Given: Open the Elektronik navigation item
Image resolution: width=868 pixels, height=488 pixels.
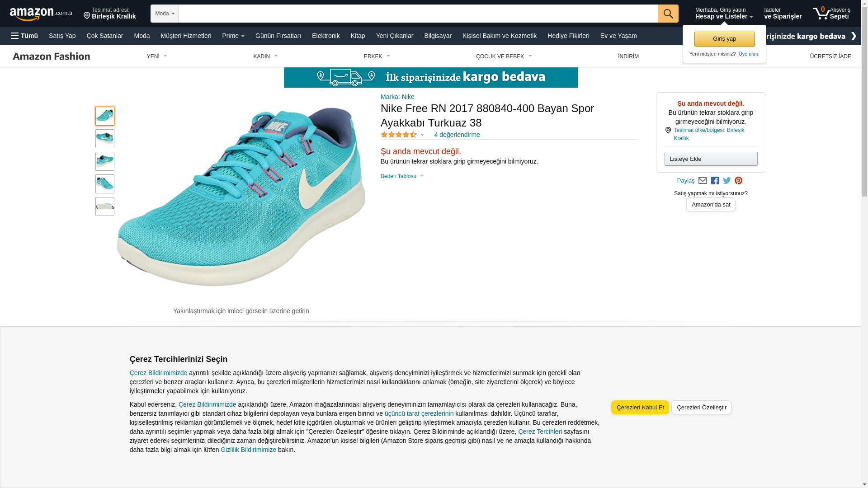Looking at the screenshot, I should point(325,36).
